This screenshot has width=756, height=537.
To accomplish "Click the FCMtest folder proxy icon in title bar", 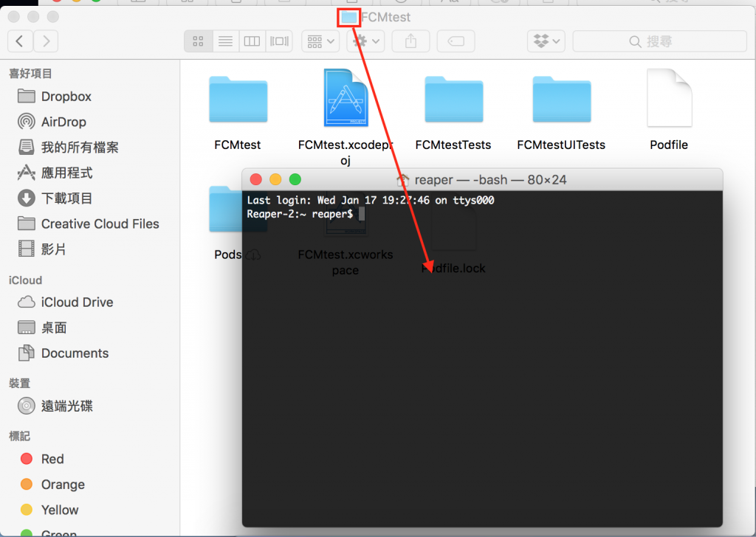I will point(349,18).
